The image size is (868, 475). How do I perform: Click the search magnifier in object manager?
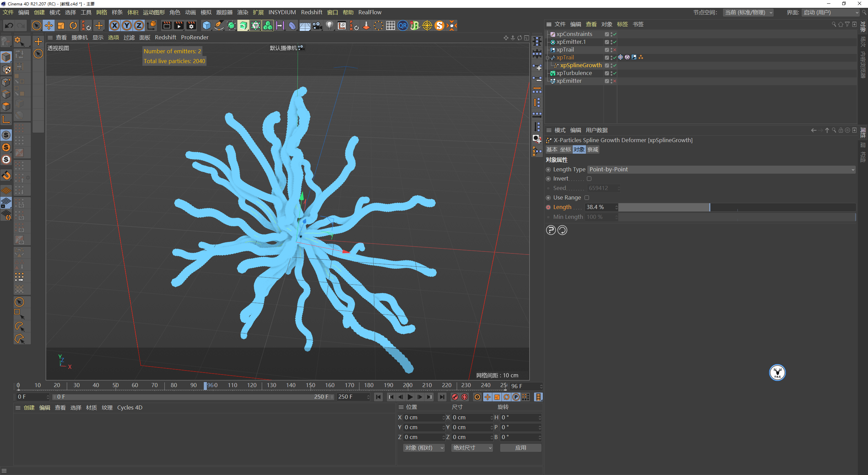[x=834, y=24]
